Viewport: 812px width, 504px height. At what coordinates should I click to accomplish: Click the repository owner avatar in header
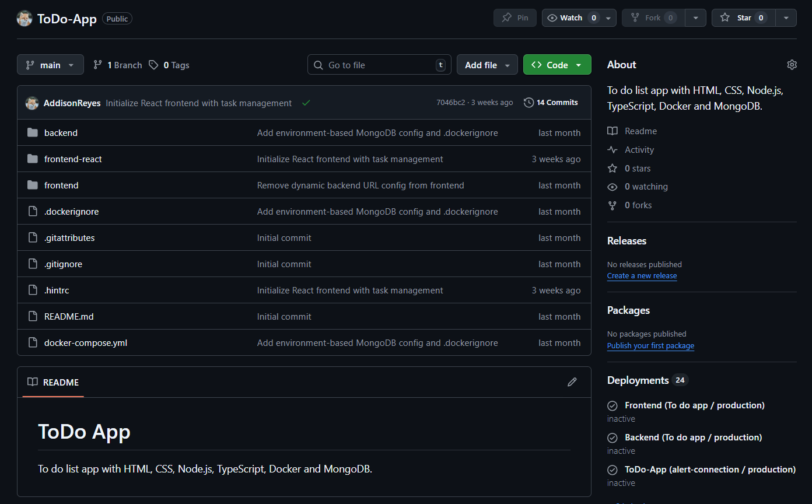pos(24,18)
